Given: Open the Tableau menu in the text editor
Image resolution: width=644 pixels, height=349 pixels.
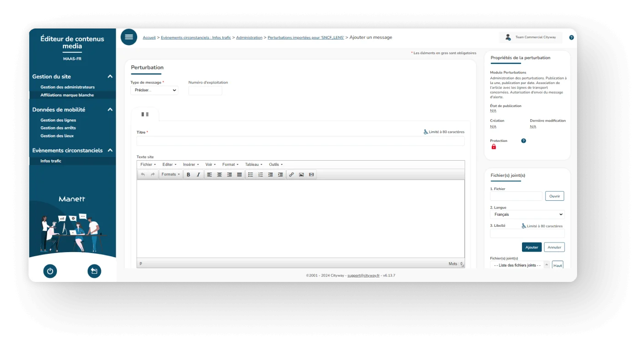Looking at the screenshot, I should pos(253,164).
